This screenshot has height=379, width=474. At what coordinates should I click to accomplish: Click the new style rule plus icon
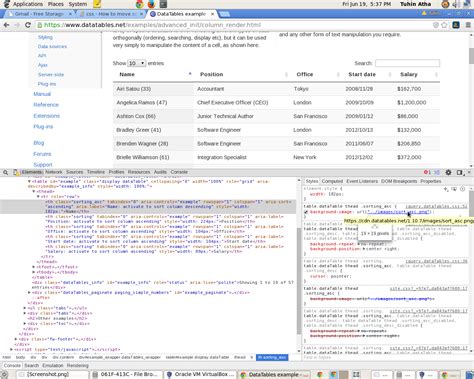(446, 189)
